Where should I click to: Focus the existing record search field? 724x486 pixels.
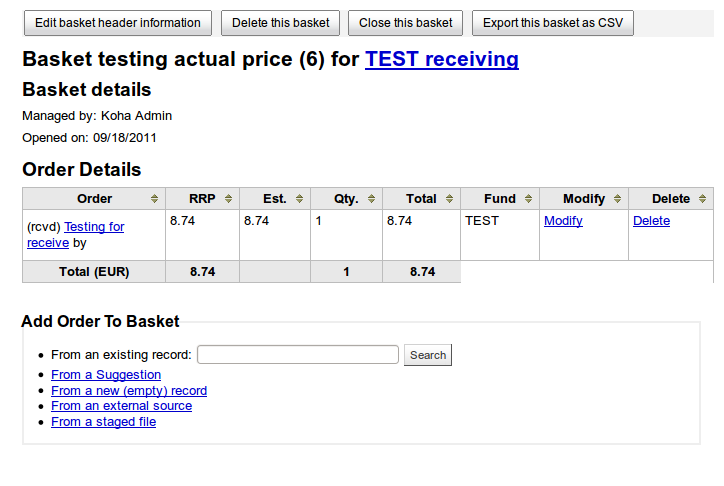[298, 355]
